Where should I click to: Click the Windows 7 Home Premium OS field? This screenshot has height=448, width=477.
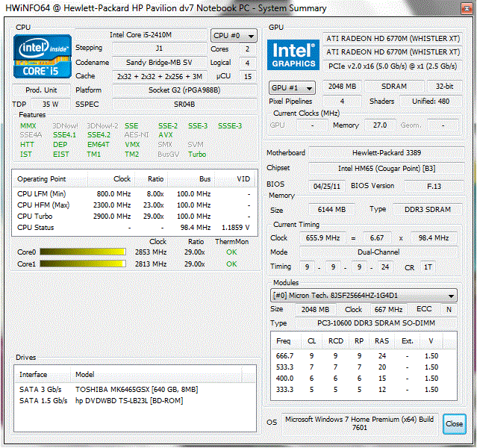click(x=359, y=423)
